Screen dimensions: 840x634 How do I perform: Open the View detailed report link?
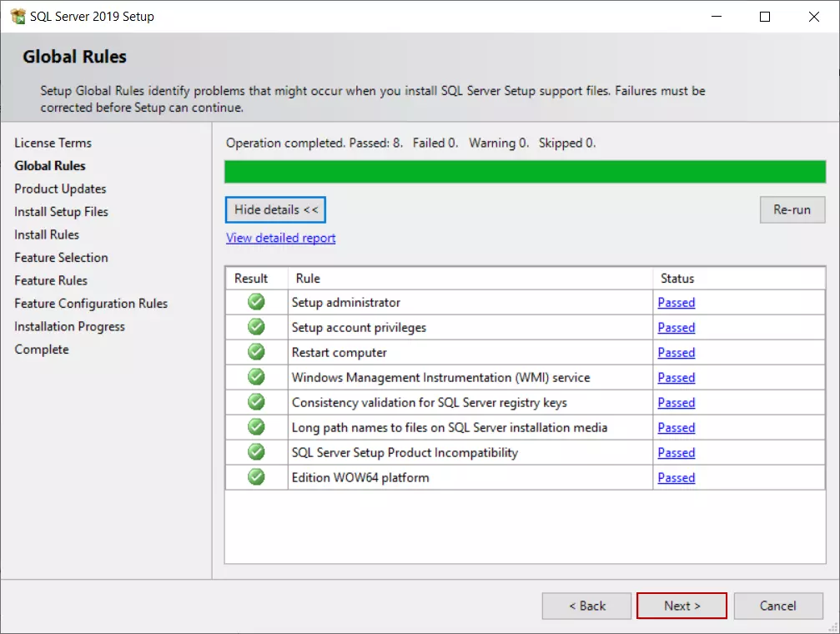click(x=281, y=238)
